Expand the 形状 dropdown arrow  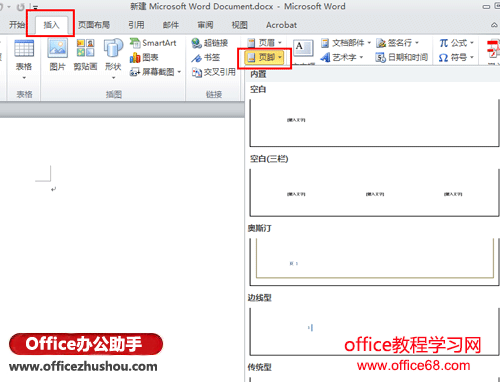pyautogui.click(x=113, y=78)
